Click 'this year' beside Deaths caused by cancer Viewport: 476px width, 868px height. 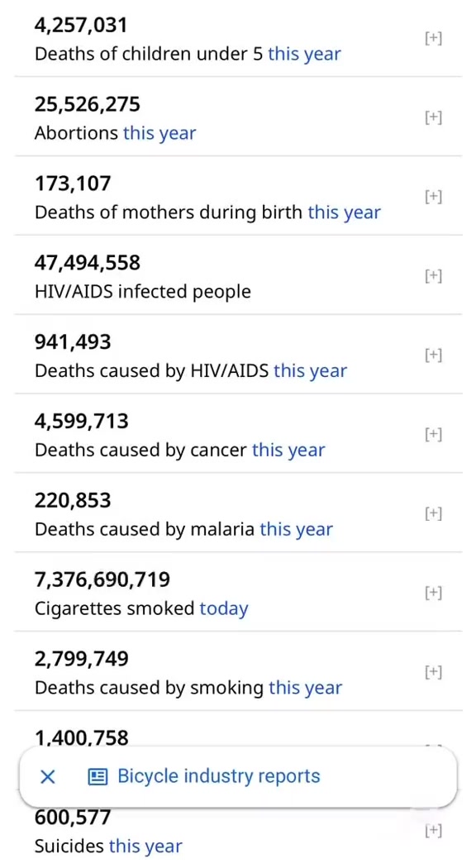pos(288,450)
